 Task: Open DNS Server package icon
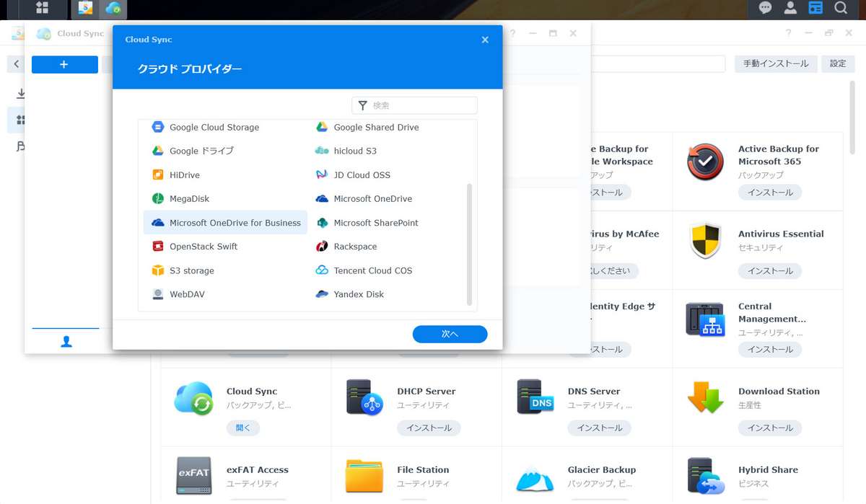[x=535, y=397]
